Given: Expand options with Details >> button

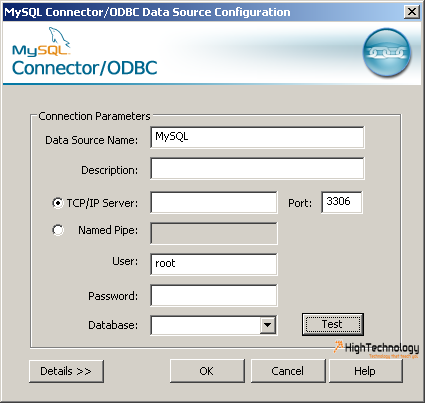Looking at the screenshot, I should (x=66, y=371).
